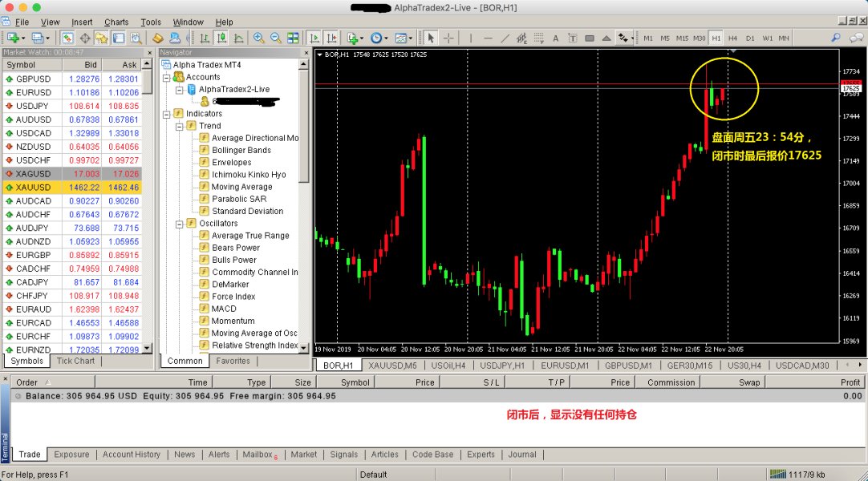Switch to the Account History tab
The width and height of the screenshot is (868, 481).
coord(131,455)
